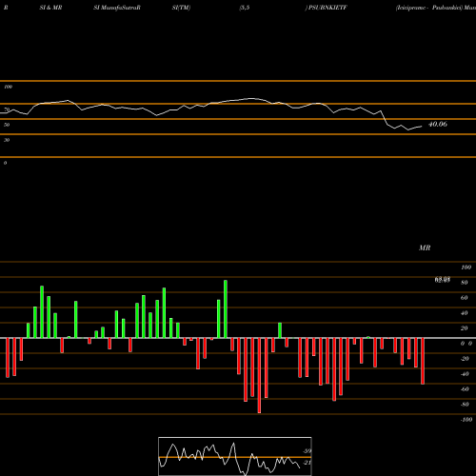
Task: Click the 'SI(TM)' header text
Action: click(181, 8)
